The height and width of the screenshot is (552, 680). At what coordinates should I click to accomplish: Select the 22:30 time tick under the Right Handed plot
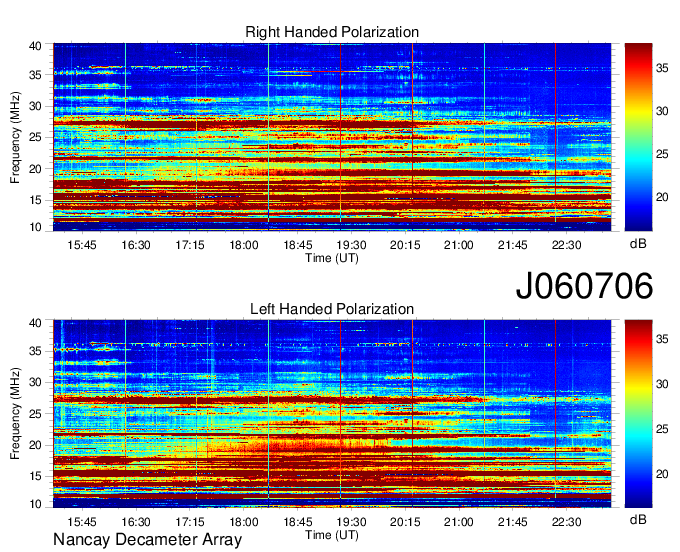point(566,245)
